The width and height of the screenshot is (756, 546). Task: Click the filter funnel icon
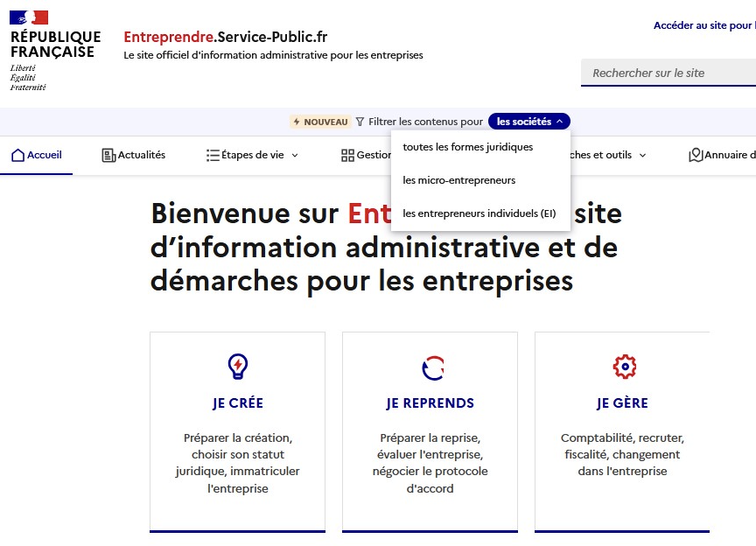tap(360, 122)
